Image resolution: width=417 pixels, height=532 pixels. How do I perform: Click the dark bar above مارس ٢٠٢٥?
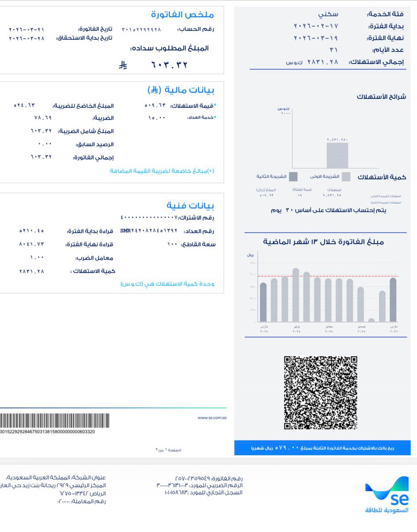click(264, 303)
